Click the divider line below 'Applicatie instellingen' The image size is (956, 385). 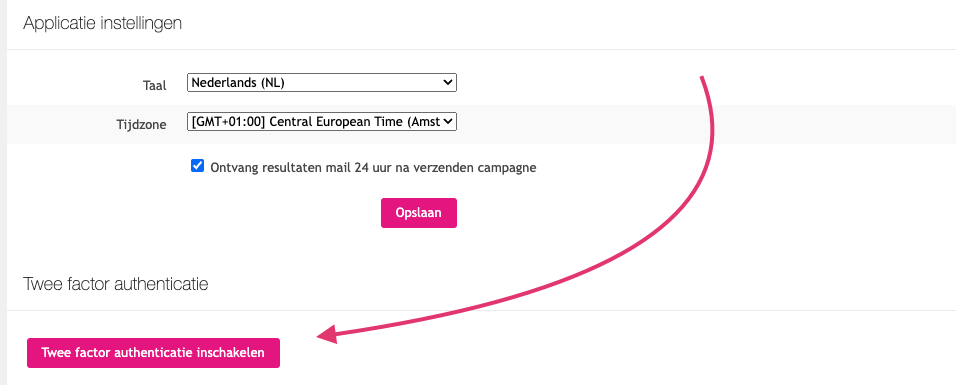click(x=481, y=49)
